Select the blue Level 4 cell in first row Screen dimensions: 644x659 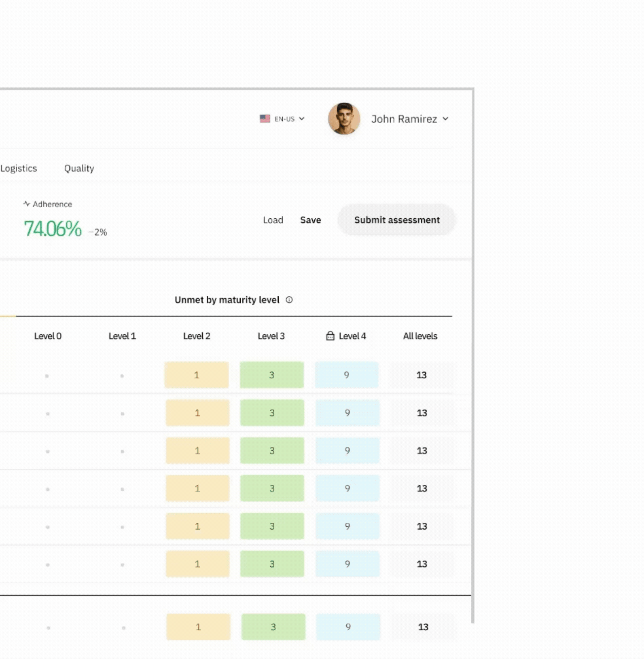(x=347, y=375)
